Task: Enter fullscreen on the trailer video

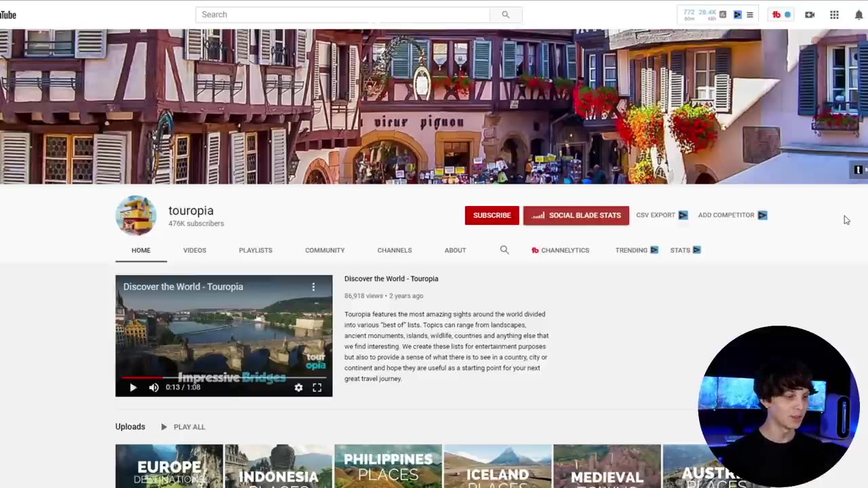Action: pos(317,388)
